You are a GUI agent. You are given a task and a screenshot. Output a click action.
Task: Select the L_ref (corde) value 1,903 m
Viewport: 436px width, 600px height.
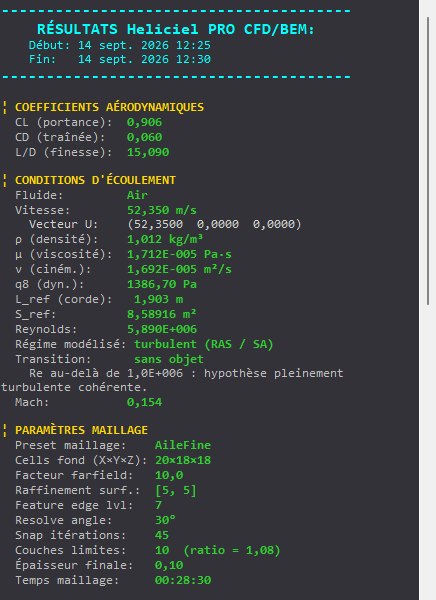pos(158,299)
